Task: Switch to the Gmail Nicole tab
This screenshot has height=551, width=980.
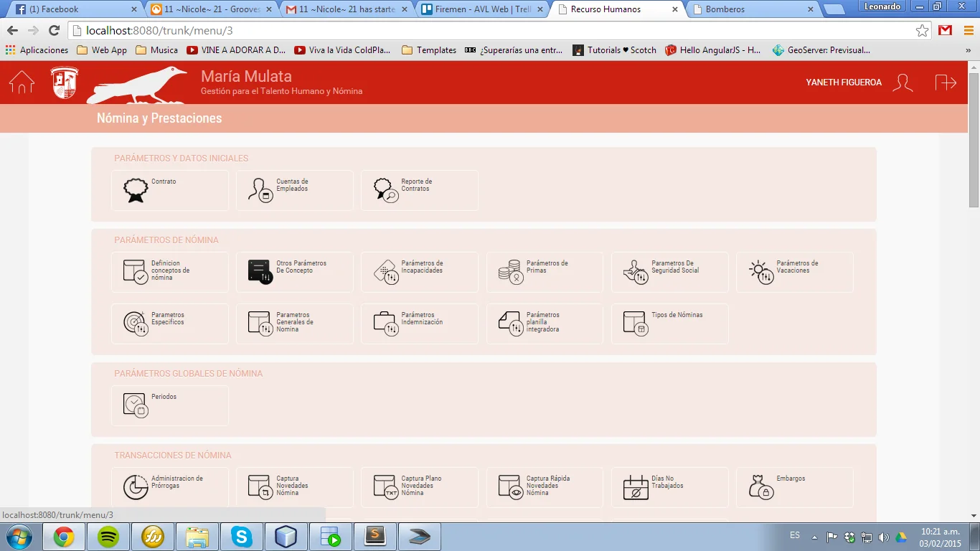Action: 346,9
